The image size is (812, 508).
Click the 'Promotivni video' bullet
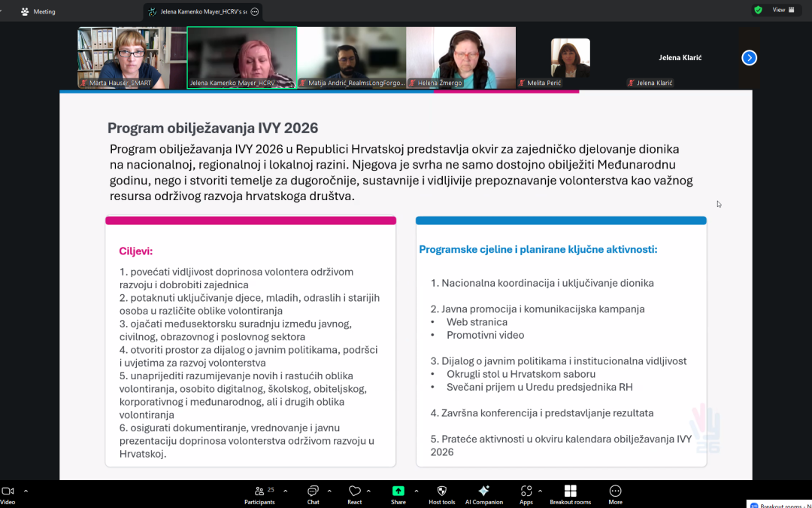tap(485, 335)
